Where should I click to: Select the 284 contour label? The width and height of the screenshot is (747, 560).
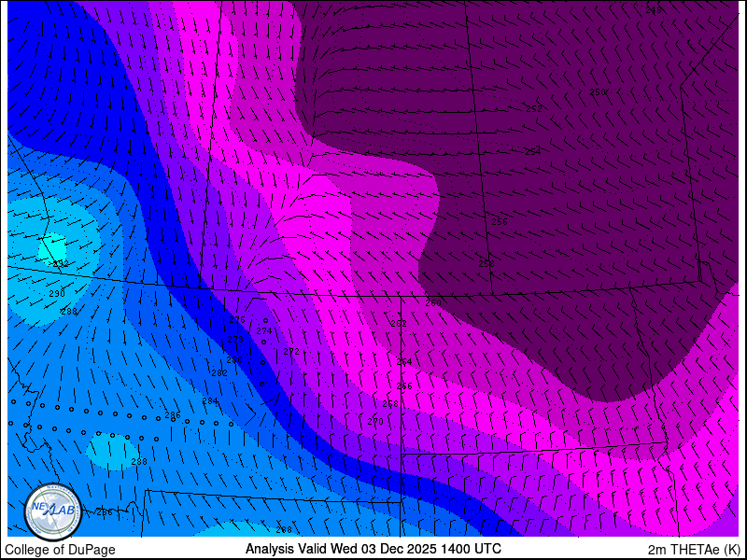click(210, 401)
